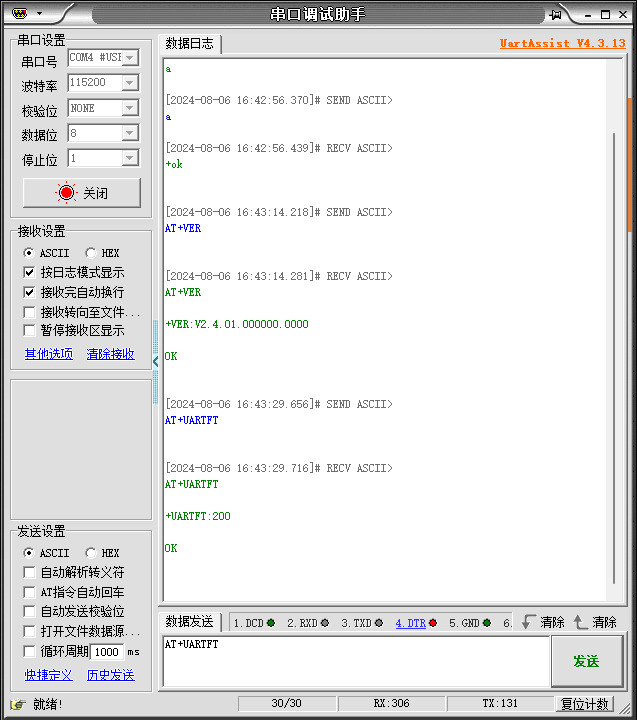The width and height of the screenshot is (637, 720).
Task: Enable 自动解析转义符 checkbox
Action: (x=29, y=572)
